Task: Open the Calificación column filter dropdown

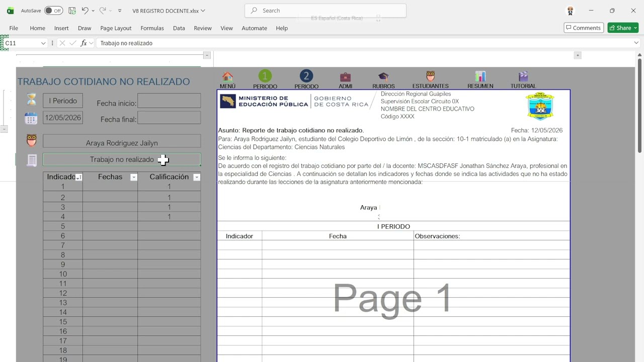Action: (x=197, y=177)
